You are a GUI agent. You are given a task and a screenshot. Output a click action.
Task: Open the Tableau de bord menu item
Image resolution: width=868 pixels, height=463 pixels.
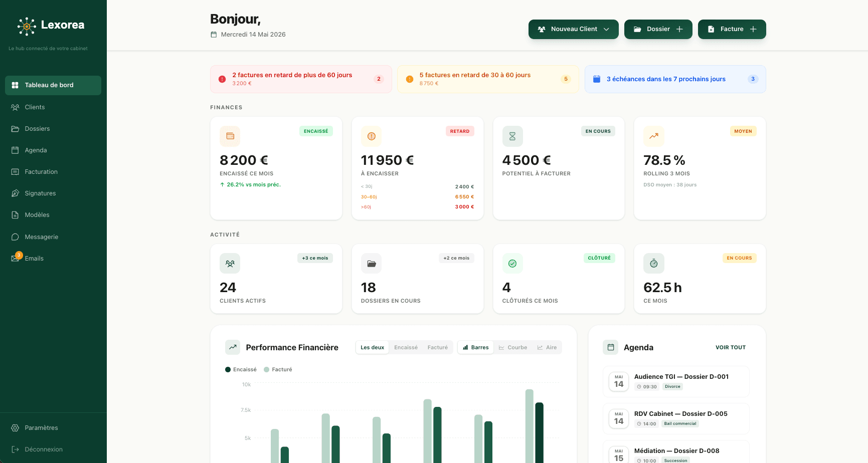tap(53, 85)
